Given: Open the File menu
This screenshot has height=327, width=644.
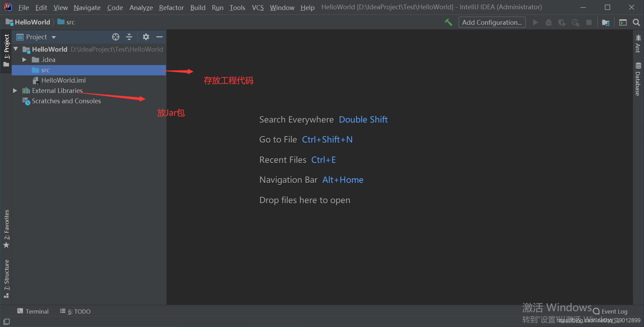Looking at the screenshot, I should coord(23,7).
